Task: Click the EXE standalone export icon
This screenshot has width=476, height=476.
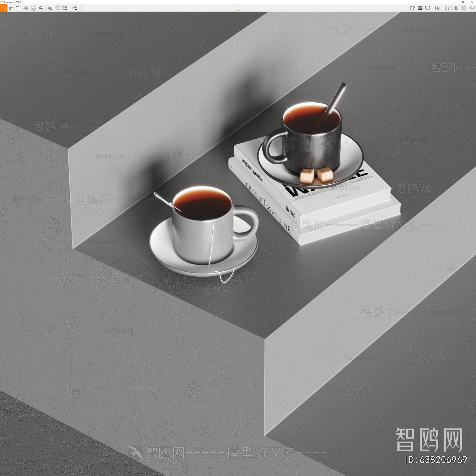Action: (75, 8)
